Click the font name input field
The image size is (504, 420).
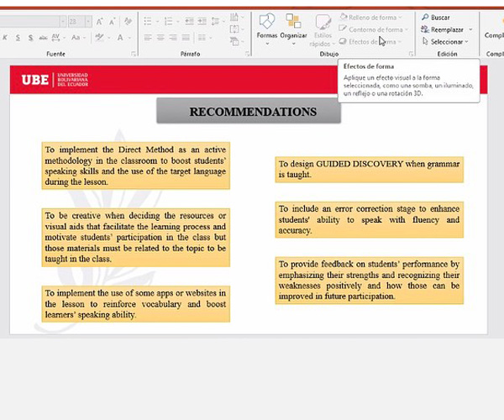29,22
